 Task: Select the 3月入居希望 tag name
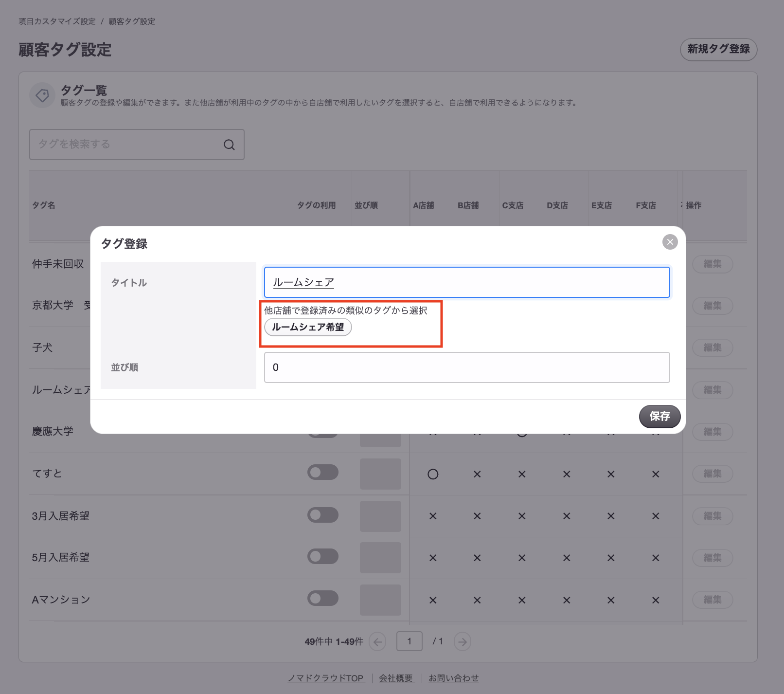coord(61,516)
